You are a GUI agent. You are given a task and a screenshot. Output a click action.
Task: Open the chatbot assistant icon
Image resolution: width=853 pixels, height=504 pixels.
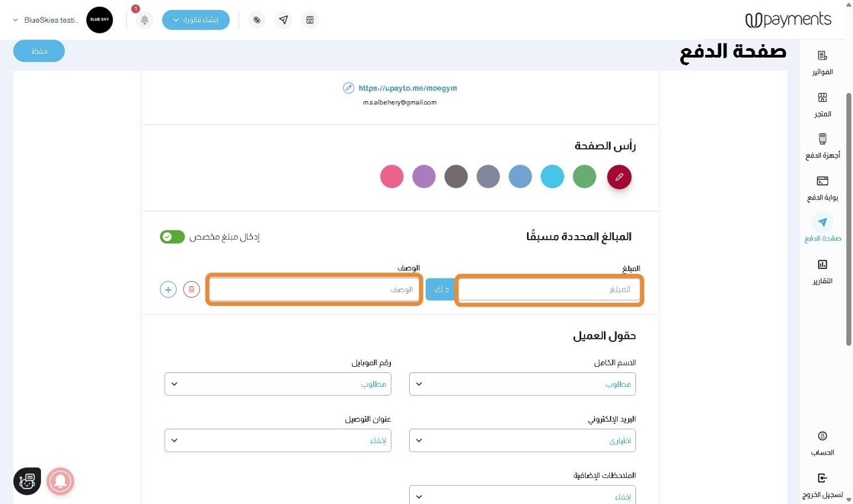click(x=27, y=481)
